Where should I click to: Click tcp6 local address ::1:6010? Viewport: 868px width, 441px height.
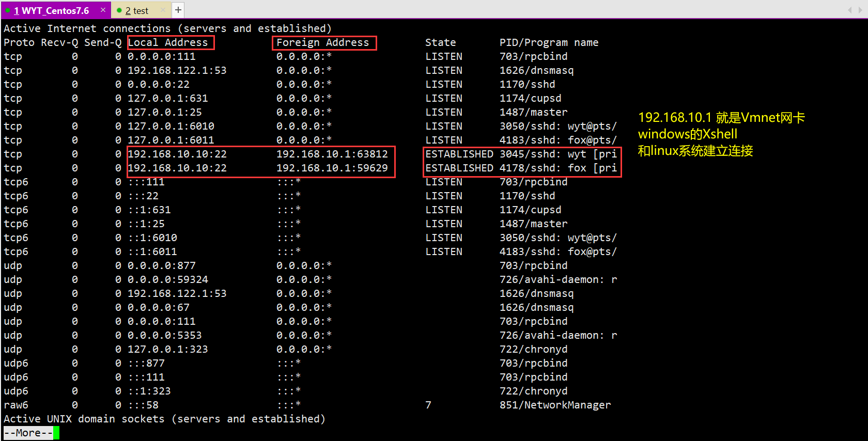point(152,238)
